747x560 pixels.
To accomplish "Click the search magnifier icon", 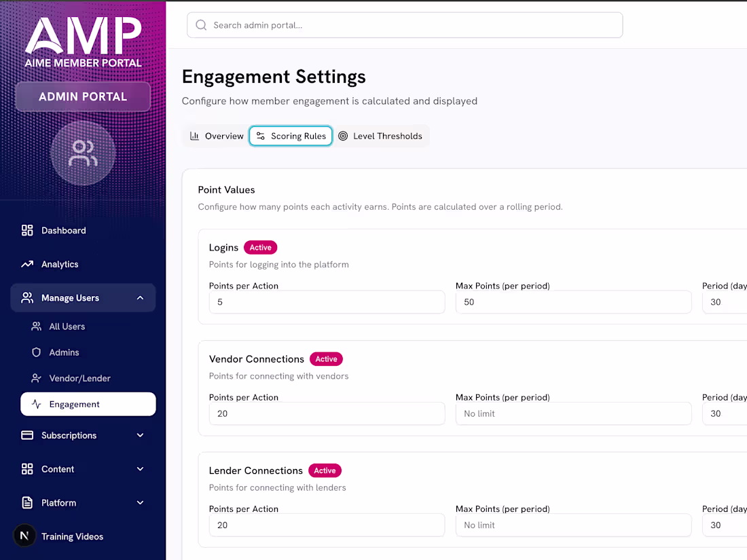I will click(x=201, y=25).
